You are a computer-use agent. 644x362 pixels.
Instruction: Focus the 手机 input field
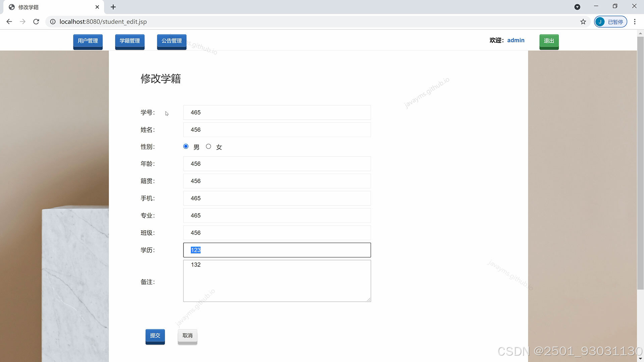click(x=277, y=198)
